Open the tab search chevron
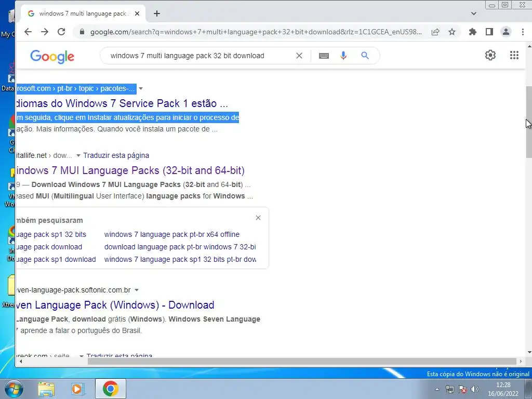Screen dimensions: 532x399 474,14
